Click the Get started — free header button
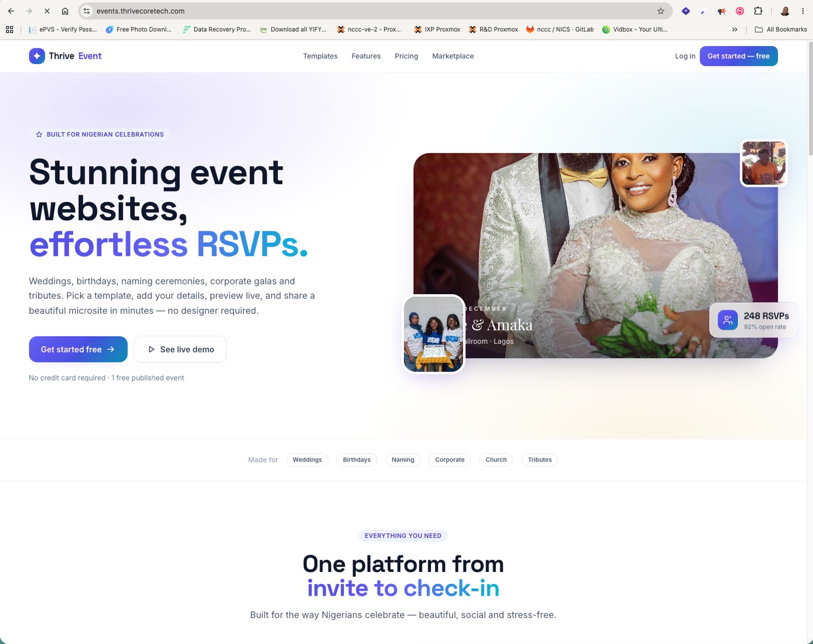Viewport: 813px width, 644px height. [x=738, y=56]
